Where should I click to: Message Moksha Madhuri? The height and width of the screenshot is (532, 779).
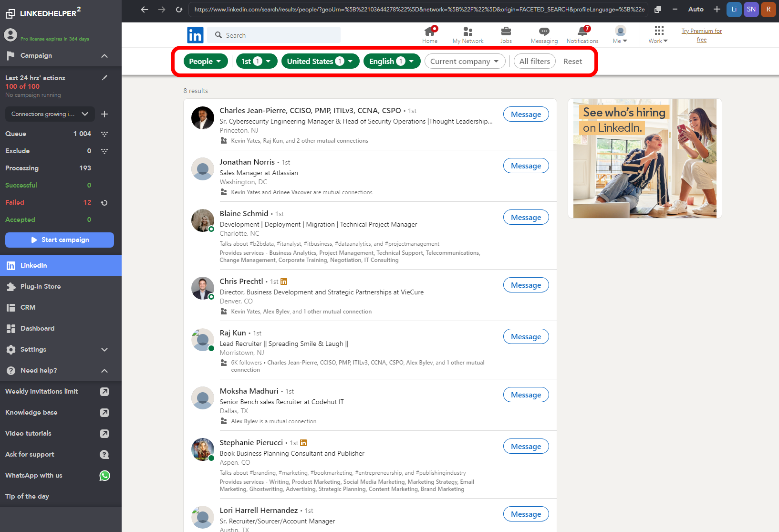[526, 395]
